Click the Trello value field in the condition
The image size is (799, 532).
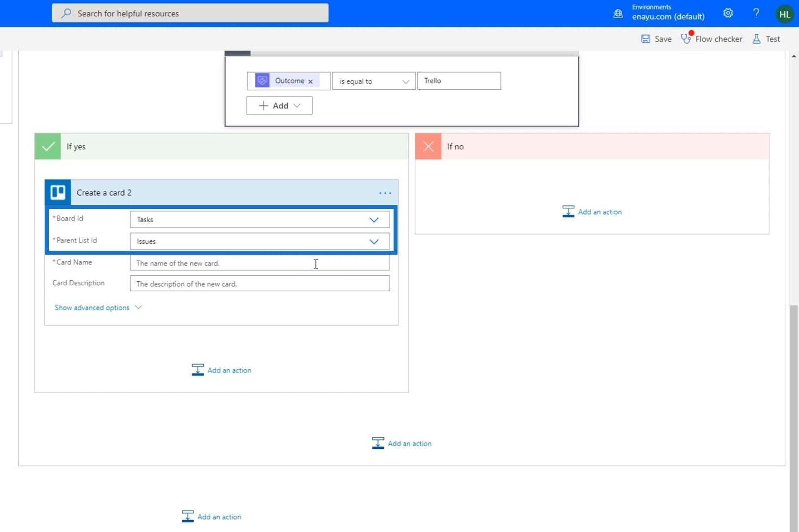[x=459, y=81]
